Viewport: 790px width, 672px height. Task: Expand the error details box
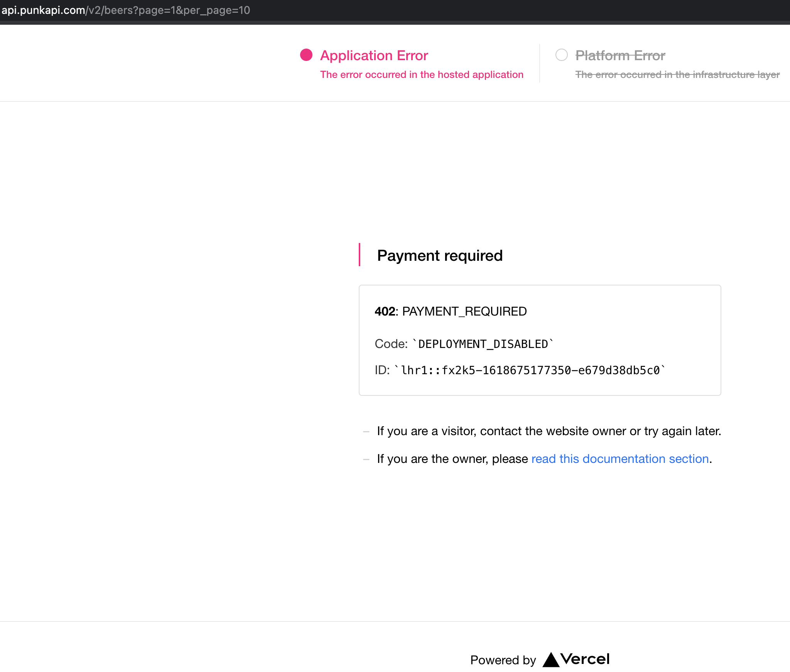540,339
